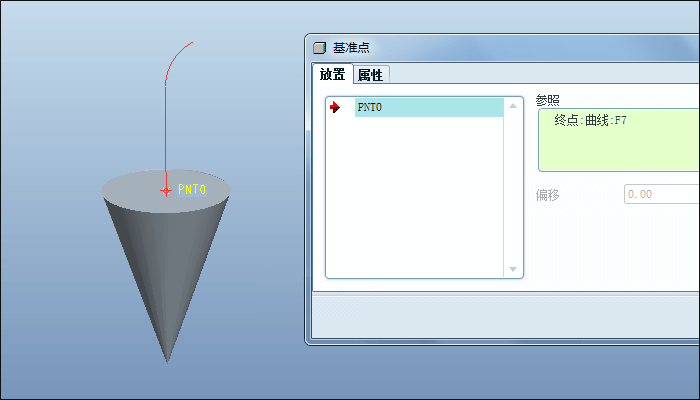
Task: Switch to the 放置 tab
Action: tap(333, 74)
